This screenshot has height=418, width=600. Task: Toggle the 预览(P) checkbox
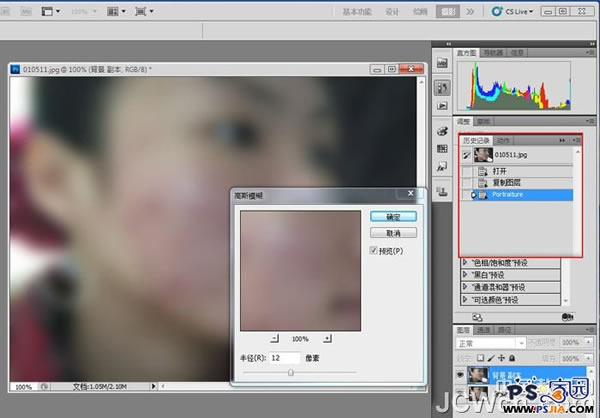tap(373, 250)
